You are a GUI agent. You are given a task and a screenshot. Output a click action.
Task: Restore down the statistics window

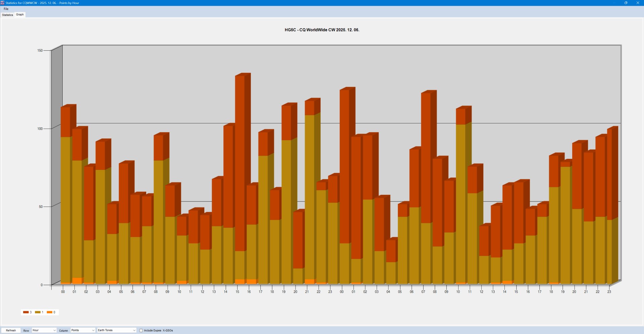(626, 3)
